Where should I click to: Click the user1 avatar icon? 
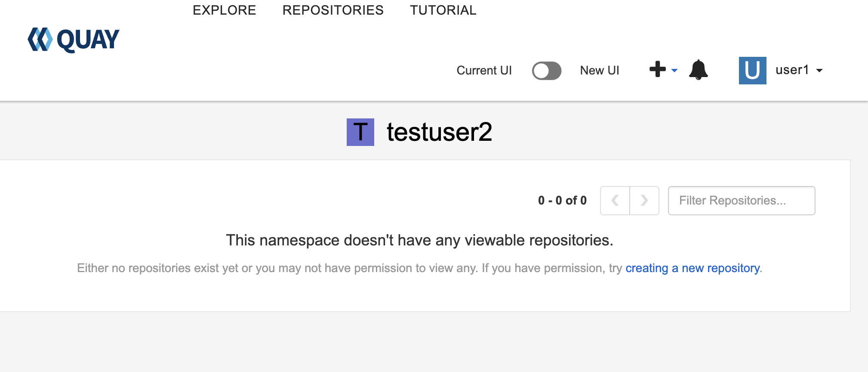coord(752,70)
